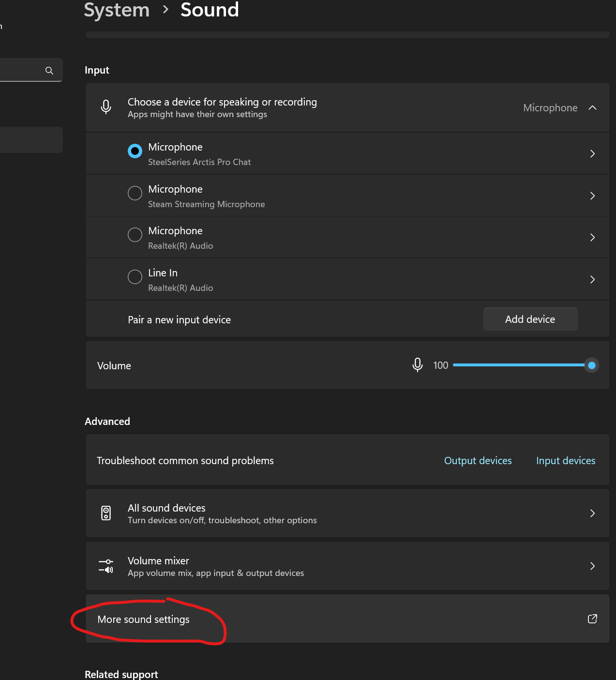Click the search magnifier icon
This screenshot has height=680, width=616.
click(x=49, y=71)
